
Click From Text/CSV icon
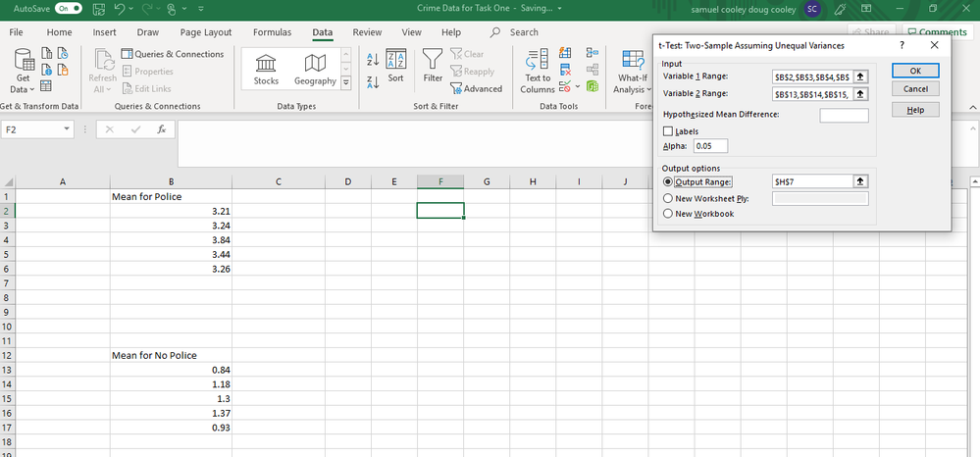pyautogui.click(x=46, y=54)
